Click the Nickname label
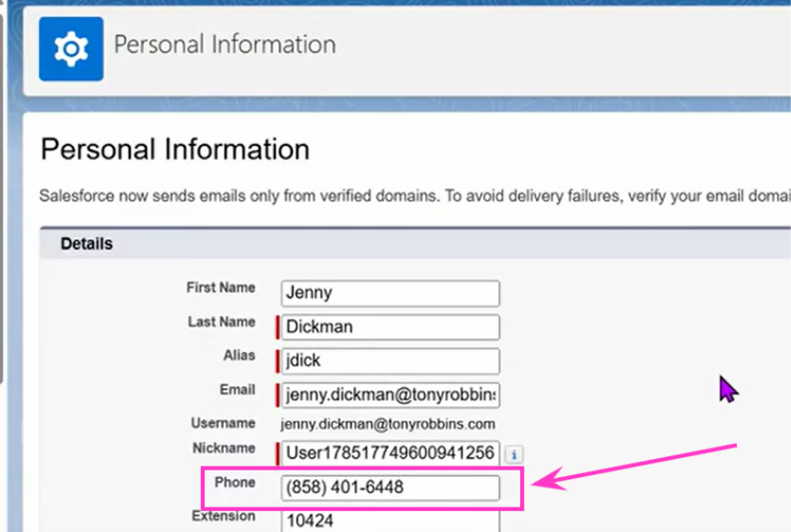Screen dimensions: 791x532 (x=224, y=449)
